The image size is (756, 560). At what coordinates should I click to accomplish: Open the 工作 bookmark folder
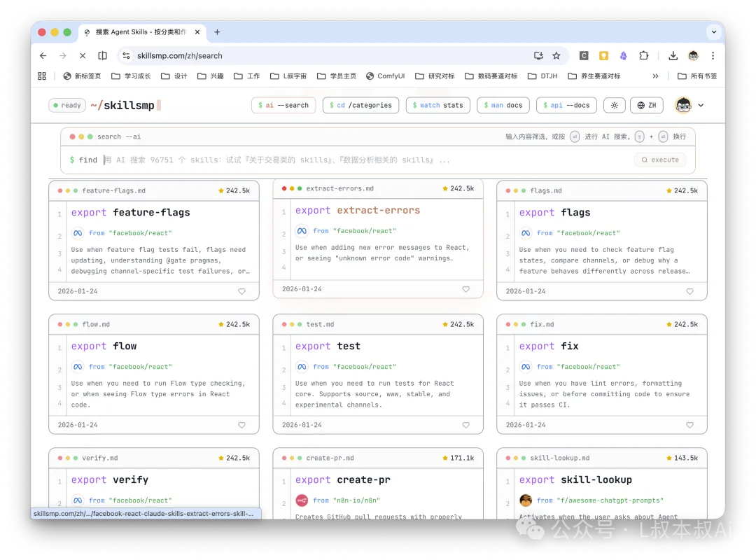[247, 76]
